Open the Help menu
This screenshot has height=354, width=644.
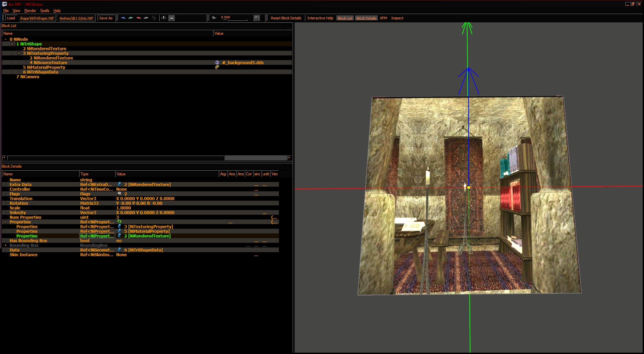[57, 11]
